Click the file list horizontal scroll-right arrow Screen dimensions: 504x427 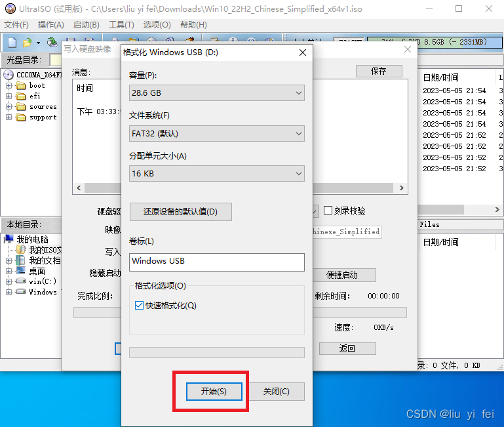pyautogui.click(x=497, y=210)
